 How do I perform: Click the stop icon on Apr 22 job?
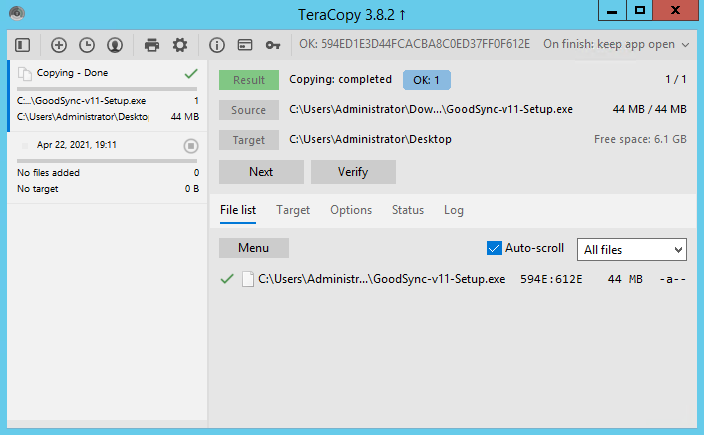(x=191, y=146)
